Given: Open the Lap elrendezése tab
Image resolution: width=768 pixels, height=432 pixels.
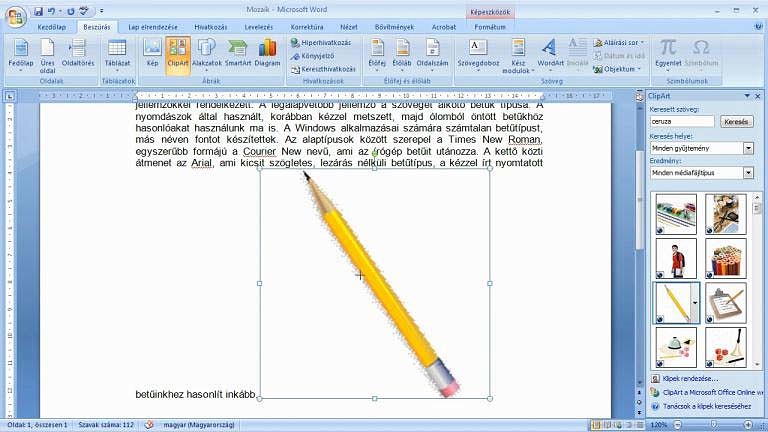Looking at the screenshot, I should click(x=153, y=27).
